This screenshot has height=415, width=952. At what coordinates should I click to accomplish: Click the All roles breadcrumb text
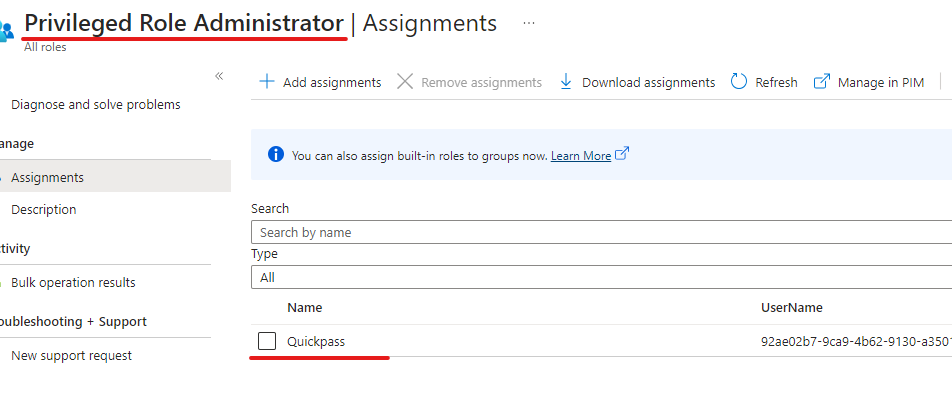pyautogui.click(x=46, y=47)
